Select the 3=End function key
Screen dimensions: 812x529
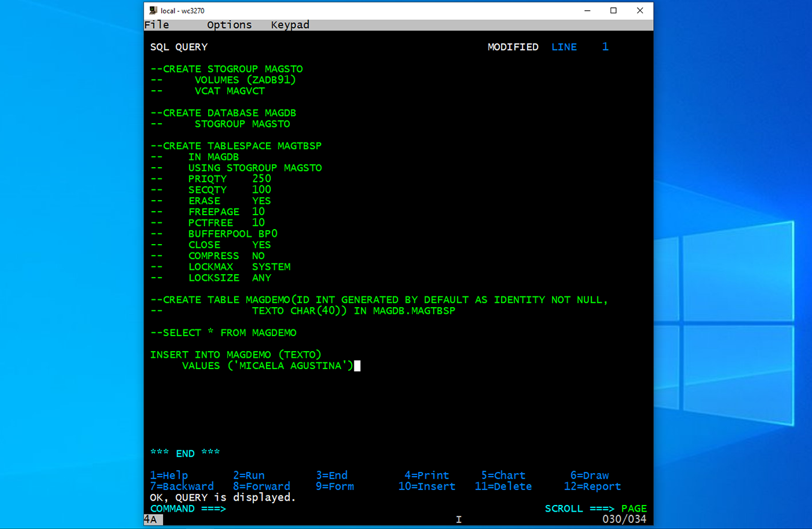click(x=331, y=475)
